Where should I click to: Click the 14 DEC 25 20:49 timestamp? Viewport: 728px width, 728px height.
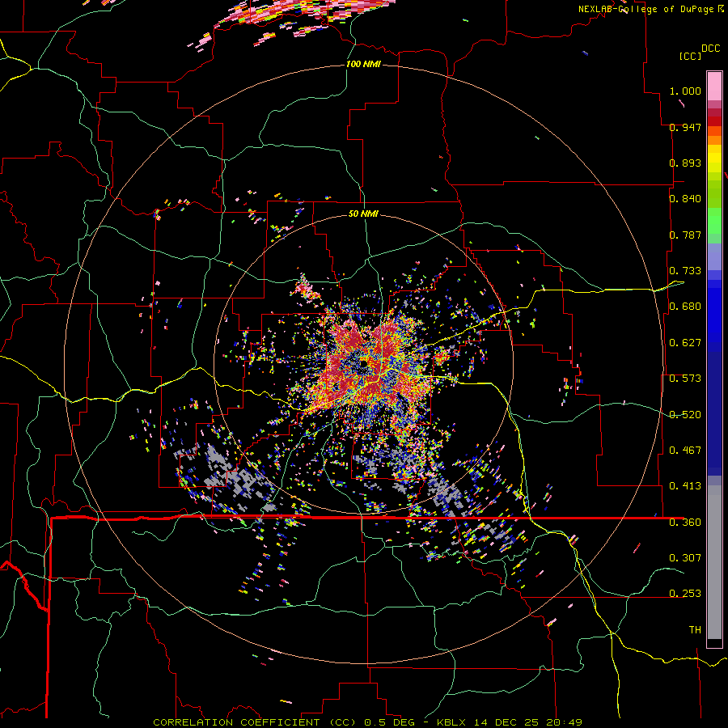[x=528, y=722]
